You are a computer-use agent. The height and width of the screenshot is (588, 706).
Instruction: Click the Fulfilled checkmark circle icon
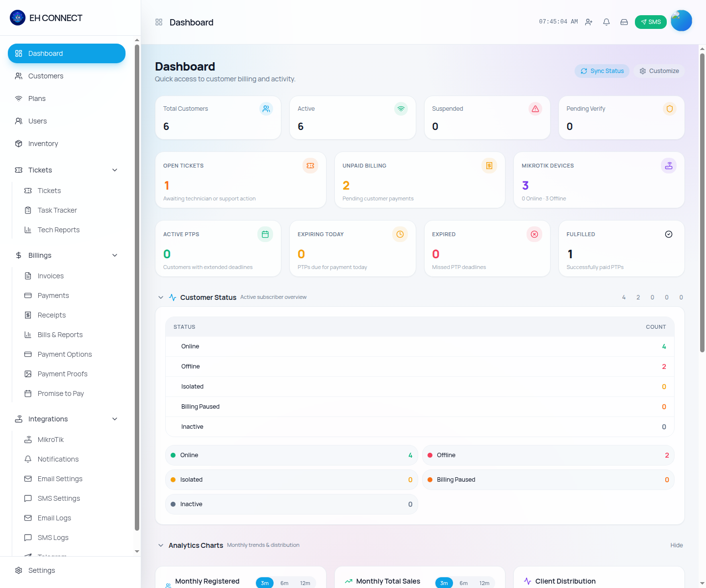669,234
